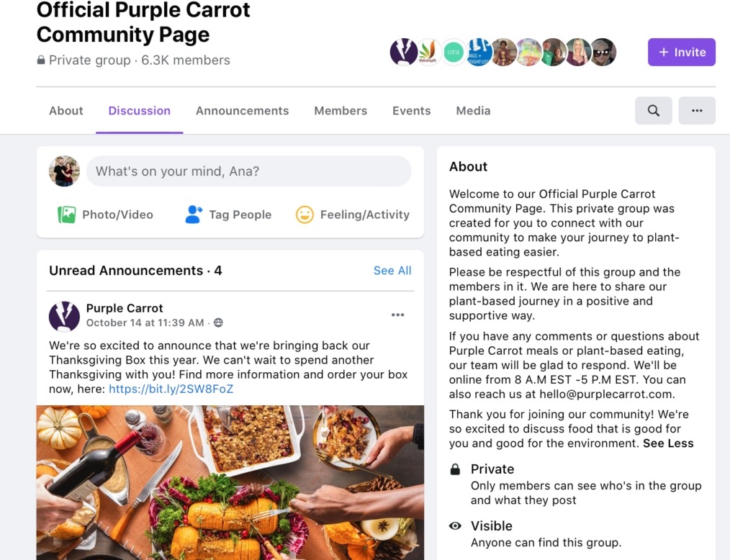Click your profile picture next to the composer
Screen dimensions: 730x560
(x=64, y=171)
